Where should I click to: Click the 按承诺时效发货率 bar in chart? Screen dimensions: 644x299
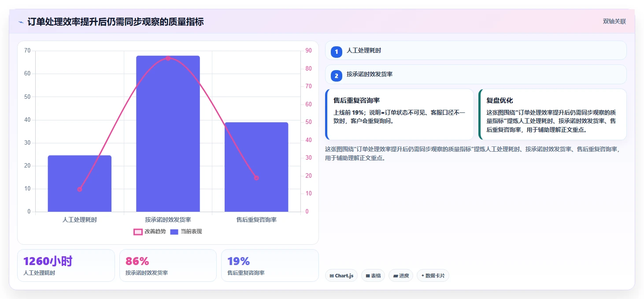tap(168, 134)
